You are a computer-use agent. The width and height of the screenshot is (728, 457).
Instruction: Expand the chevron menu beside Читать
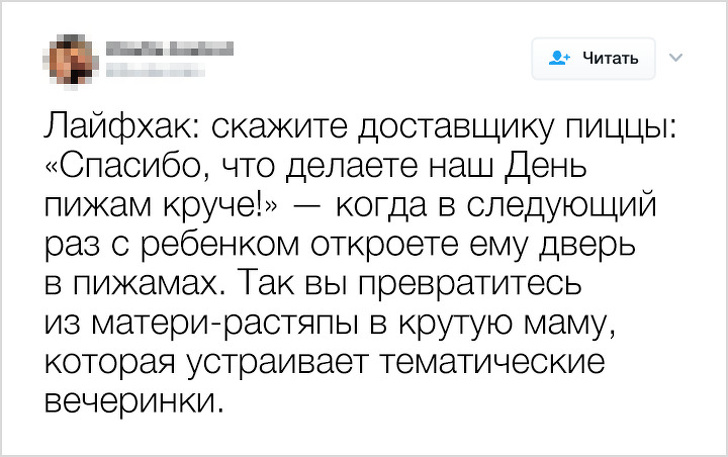(673, 57)
